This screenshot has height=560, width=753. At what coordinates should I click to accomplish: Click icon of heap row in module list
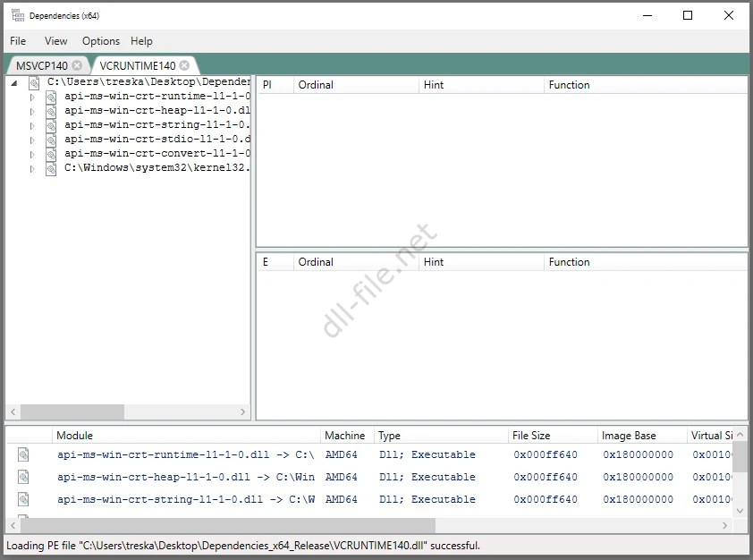[x=23, y=477]
